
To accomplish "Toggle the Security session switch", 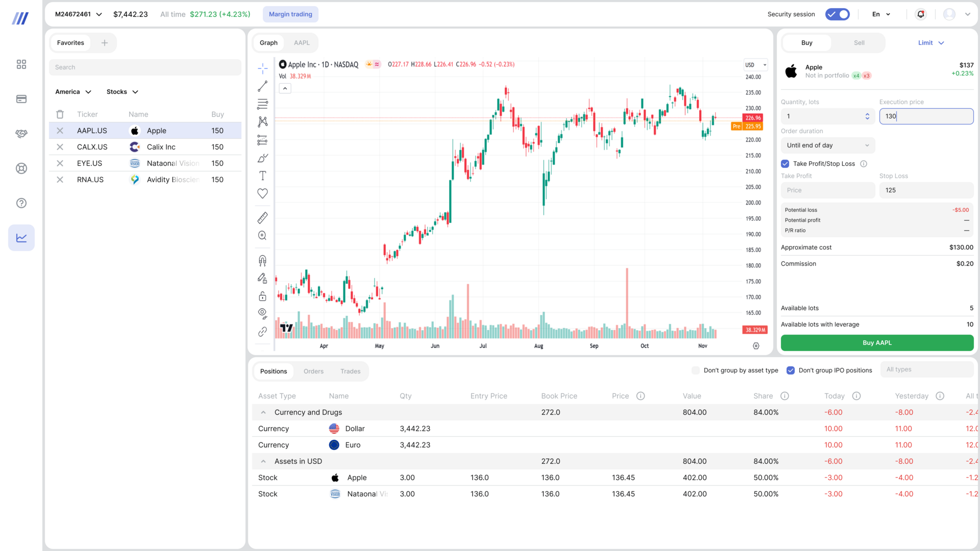I will 837,14.
